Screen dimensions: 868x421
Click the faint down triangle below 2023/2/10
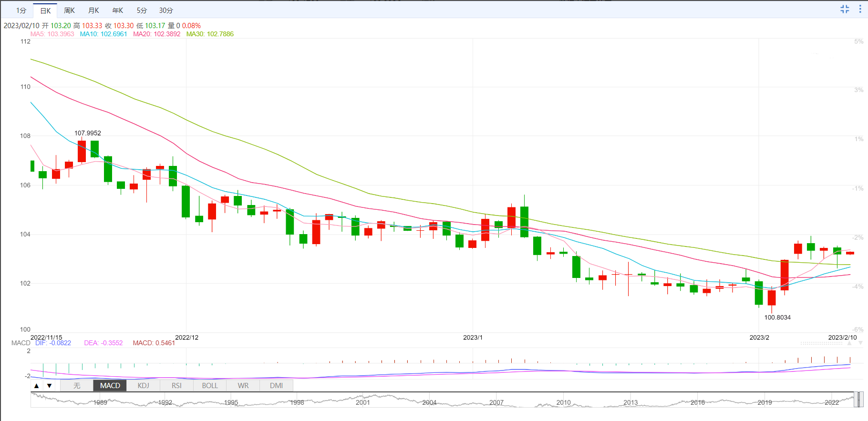[x=860, y=343]
